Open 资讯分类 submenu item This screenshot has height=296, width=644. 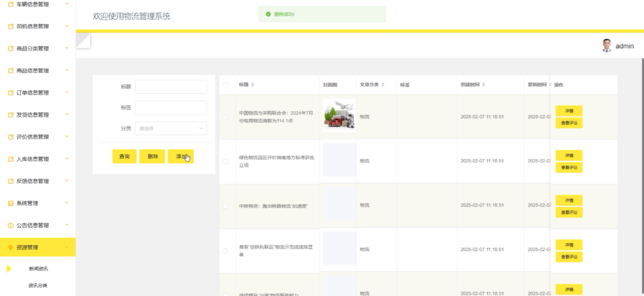point(38,285)
